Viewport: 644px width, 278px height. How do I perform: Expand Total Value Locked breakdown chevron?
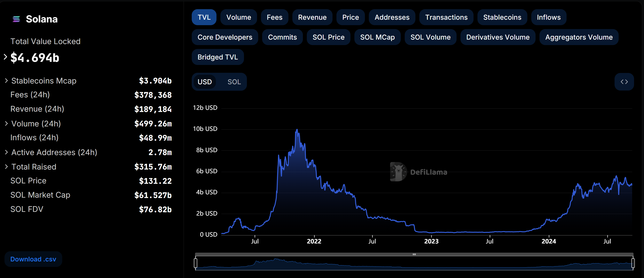pos(5,57)
